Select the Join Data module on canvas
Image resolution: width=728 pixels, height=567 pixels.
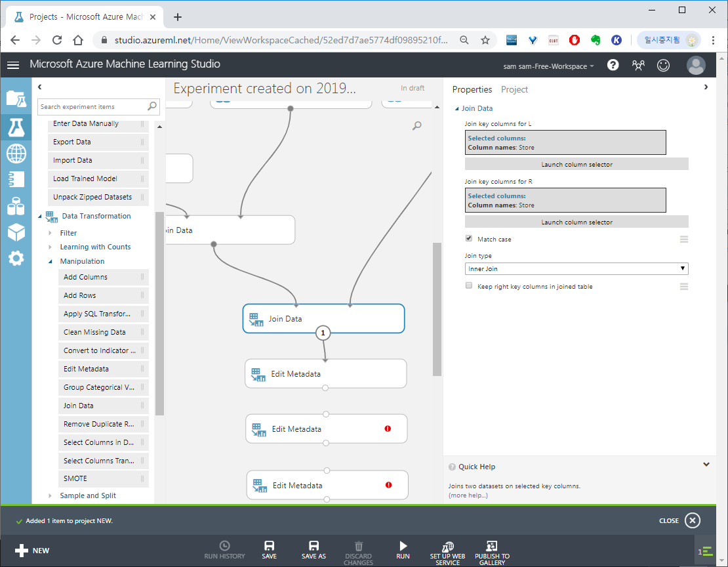pos(323,318)
